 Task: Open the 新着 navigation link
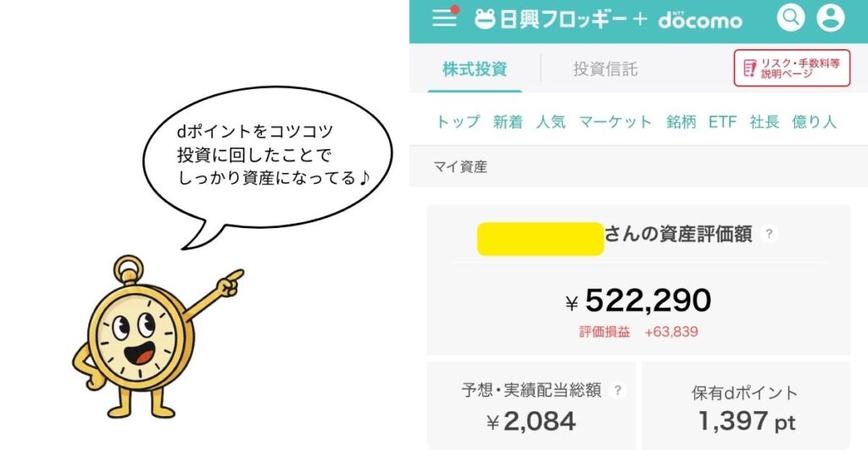(508, 122)
